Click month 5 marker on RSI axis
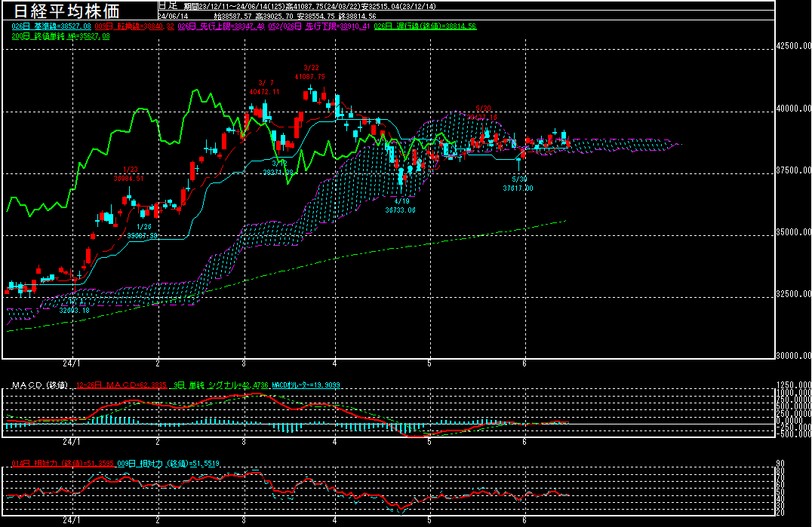Screen dimensions: 812x527 click(x=429, y=520)
